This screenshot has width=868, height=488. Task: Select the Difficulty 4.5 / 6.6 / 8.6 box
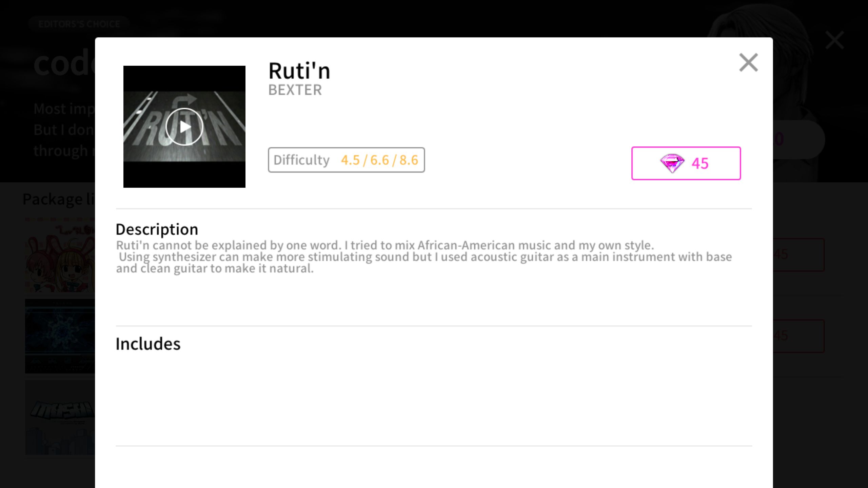[x=346, y=160]
